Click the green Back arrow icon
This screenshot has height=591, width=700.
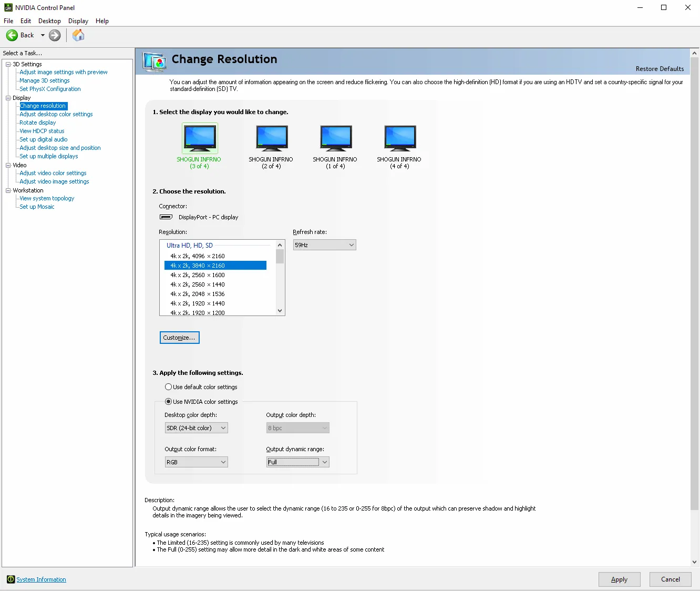tap(12, 35)
